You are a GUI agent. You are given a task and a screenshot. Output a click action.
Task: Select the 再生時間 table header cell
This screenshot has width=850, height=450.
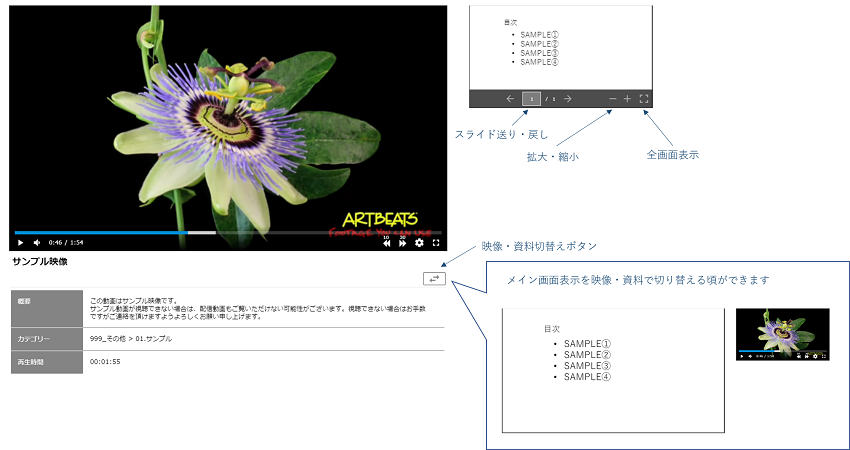coord(47,362)
